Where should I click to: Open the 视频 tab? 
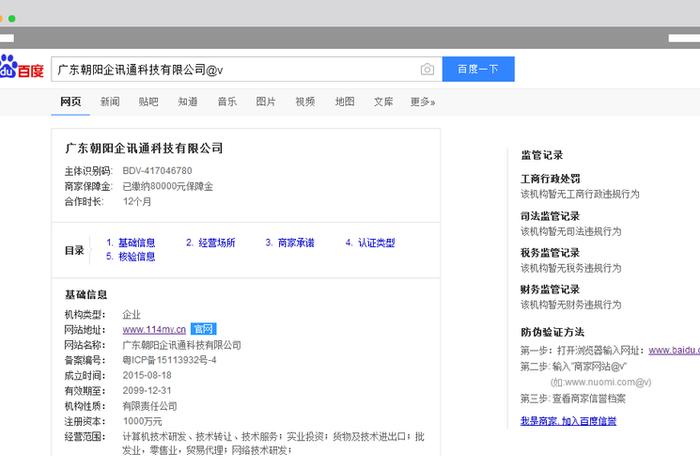(x=305, y=102)
